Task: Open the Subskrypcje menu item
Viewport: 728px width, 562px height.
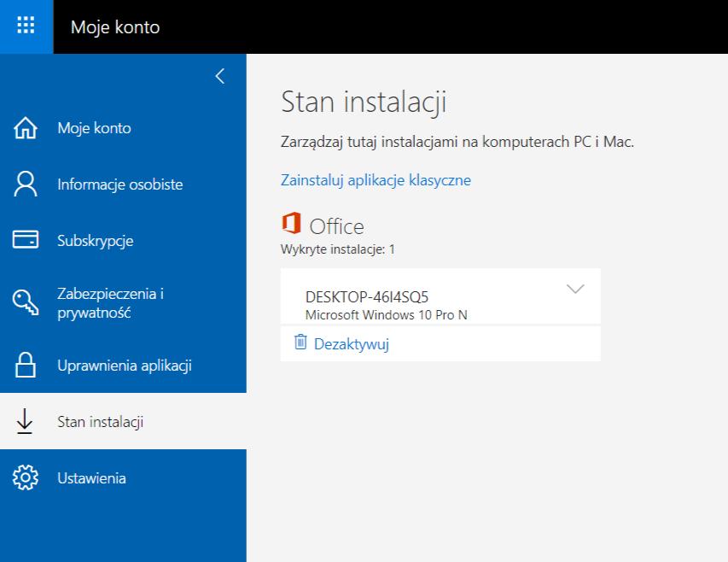Action: 123,240
